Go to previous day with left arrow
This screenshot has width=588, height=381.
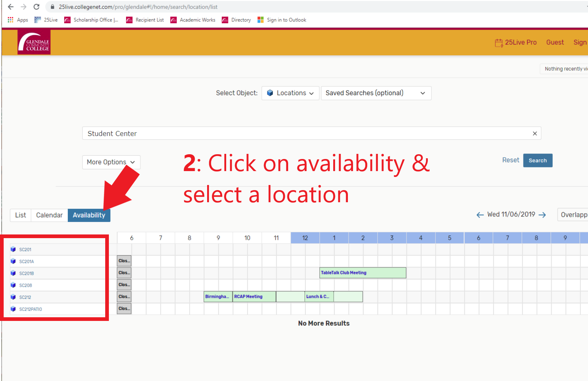(480, 215)
